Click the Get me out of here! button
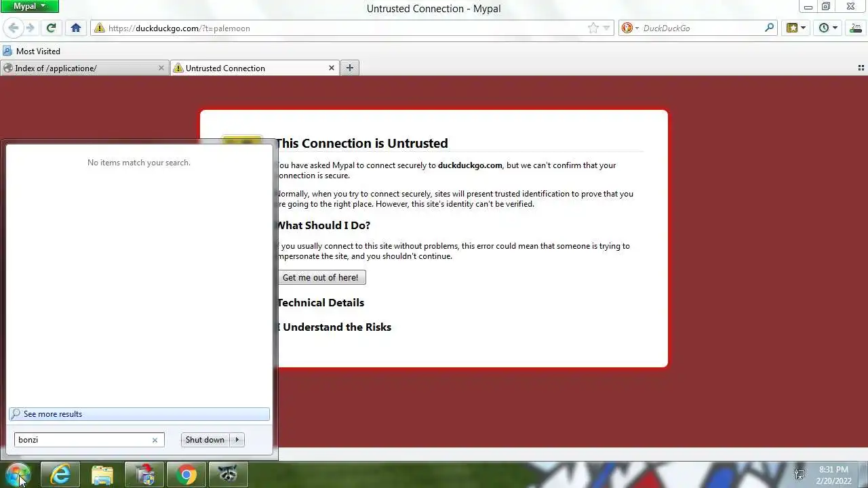868x488 pixels. point(321,277)
